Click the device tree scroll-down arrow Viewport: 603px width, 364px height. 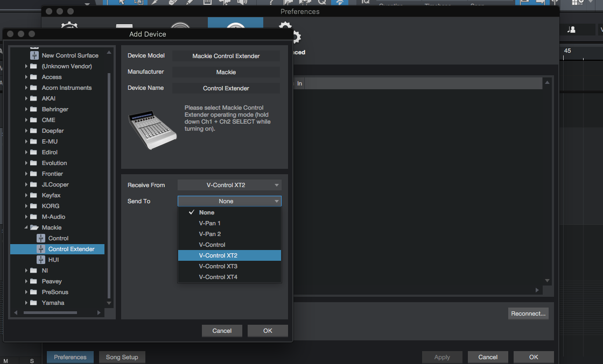coord(109,303)
